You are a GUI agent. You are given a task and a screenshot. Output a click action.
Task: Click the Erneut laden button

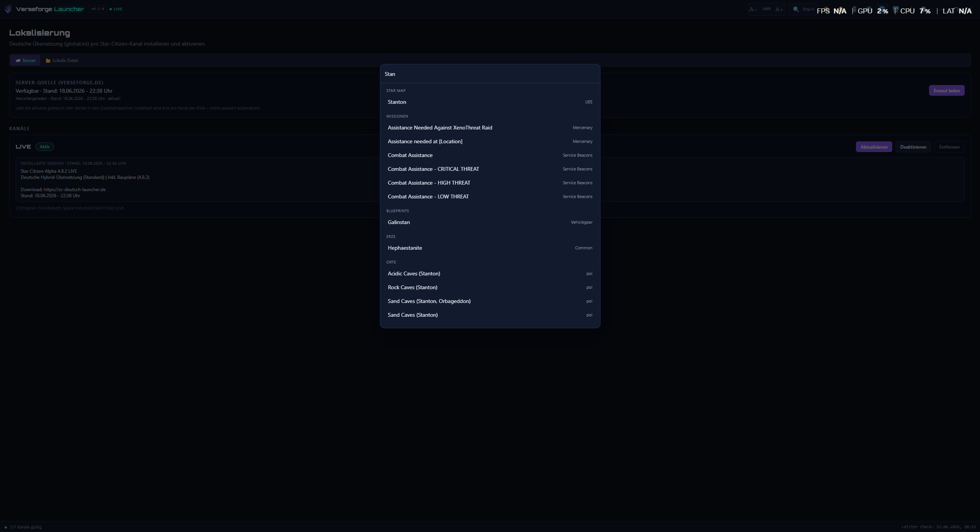point(947,91)
